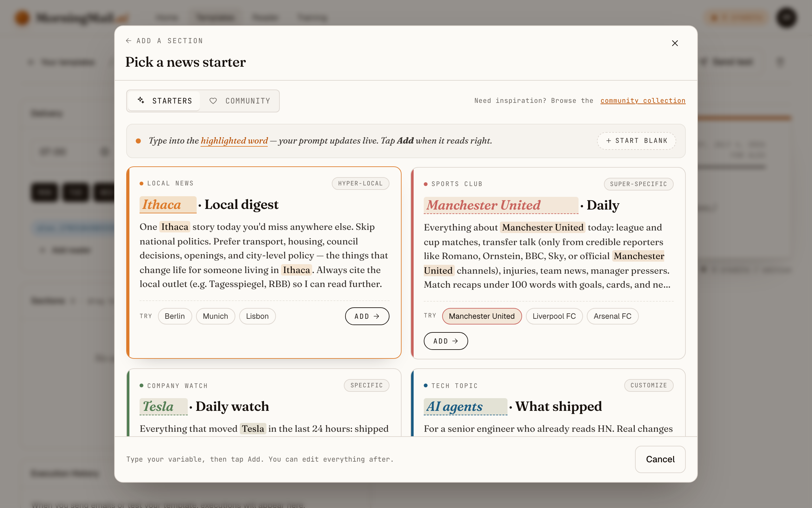
Task: Click the Start Blank button
Action: (x=636, y=141)
